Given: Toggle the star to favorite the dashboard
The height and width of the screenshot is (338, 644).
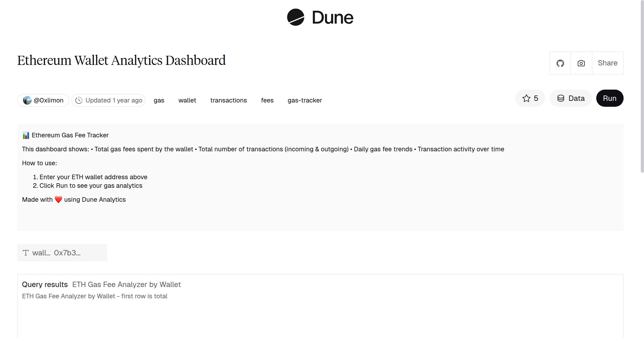Looking at the screenshot, I should coord(526,98).
